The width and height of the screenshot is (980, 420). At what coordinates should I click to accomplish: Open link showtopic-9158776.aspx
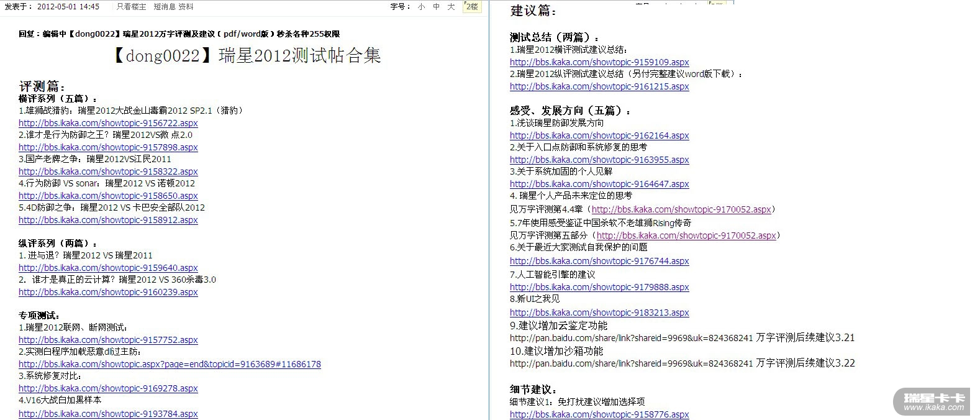[599, 414]
